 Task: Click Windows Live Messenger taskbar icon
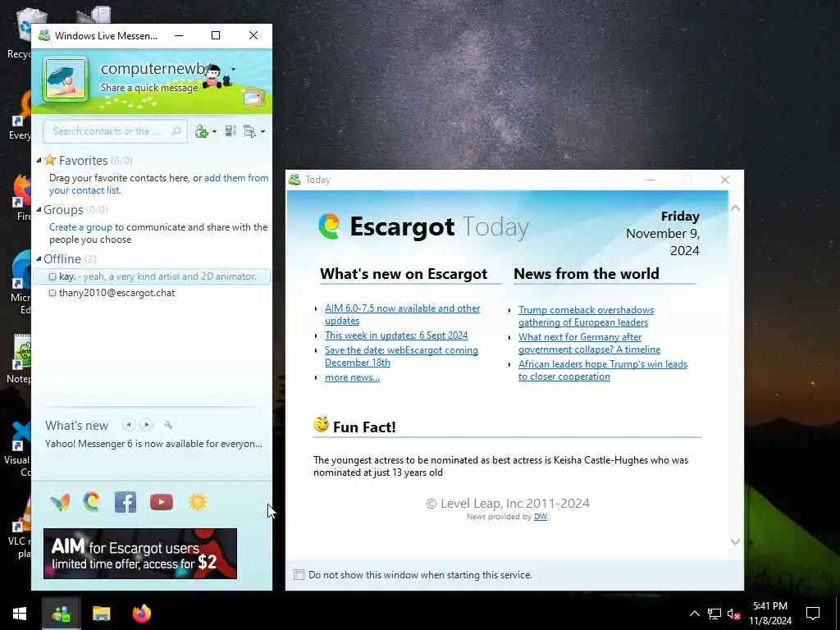point(61,614)
